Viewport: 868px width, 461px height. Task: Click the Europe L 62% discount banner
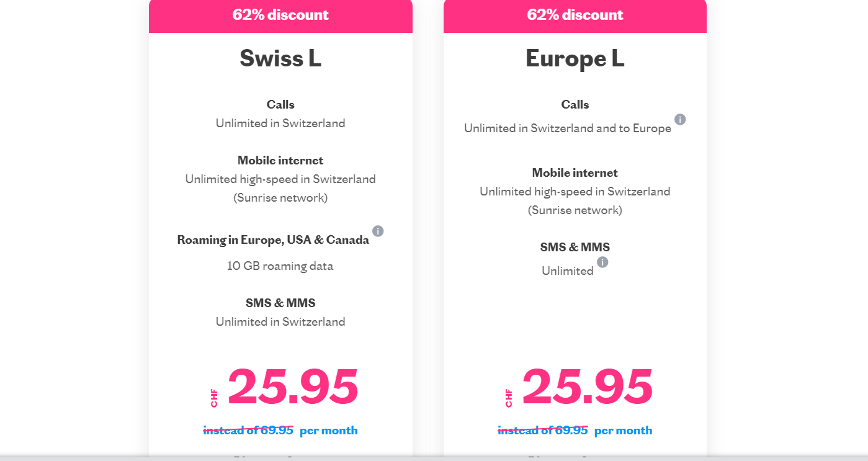tap(575, 16)
